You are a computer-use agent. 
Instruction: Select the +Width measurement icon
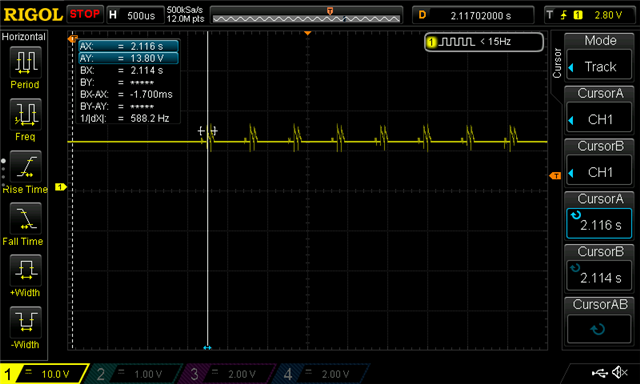pyautogui.click(x=25, y=270)
